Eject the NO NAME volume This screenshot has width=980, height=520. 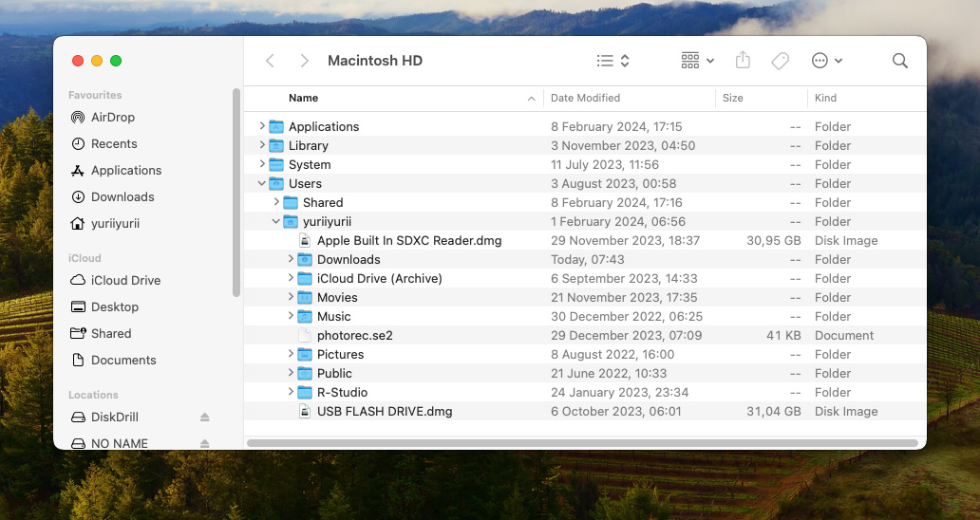[204, 443]
